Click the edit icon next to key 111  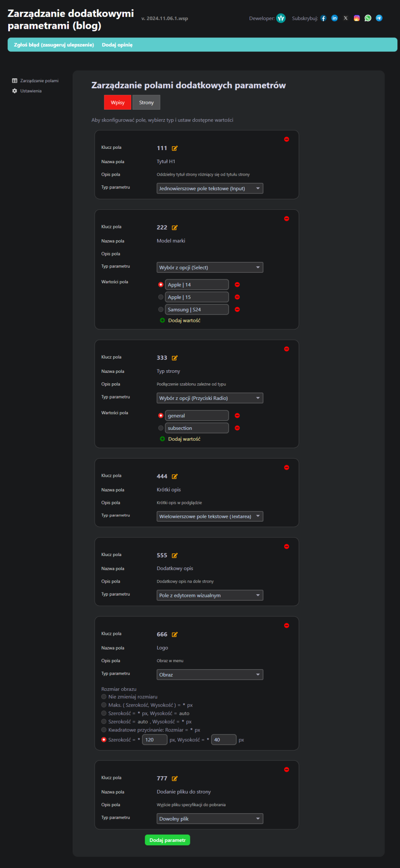[174, 148]
